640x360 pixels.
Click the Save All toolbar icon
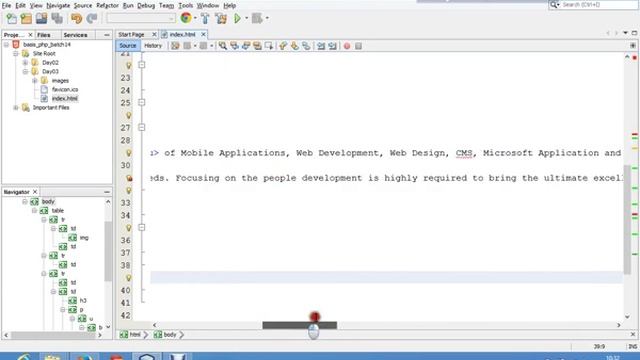pos(57,18)
